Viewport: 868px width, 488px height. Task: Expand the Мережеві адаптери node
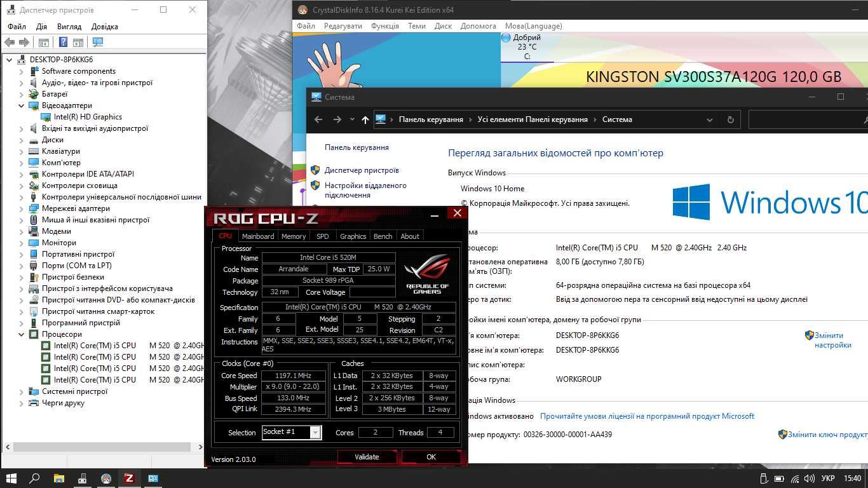(22, 208)
